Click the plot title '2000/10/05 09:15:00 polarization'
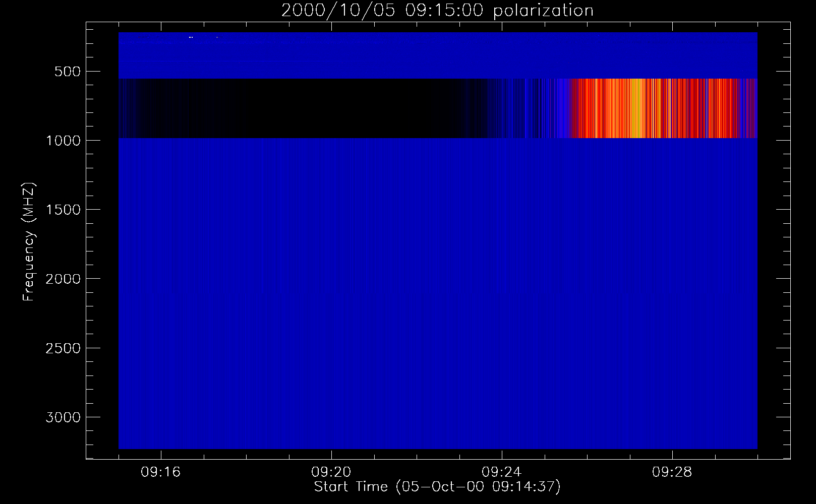This screenshot has height=504, width=816. pyautogui.click(x=437, y=11)
